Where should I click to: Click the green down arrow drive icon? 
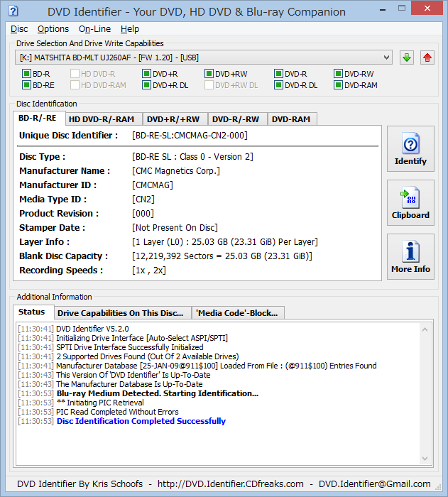click(406, 58)
